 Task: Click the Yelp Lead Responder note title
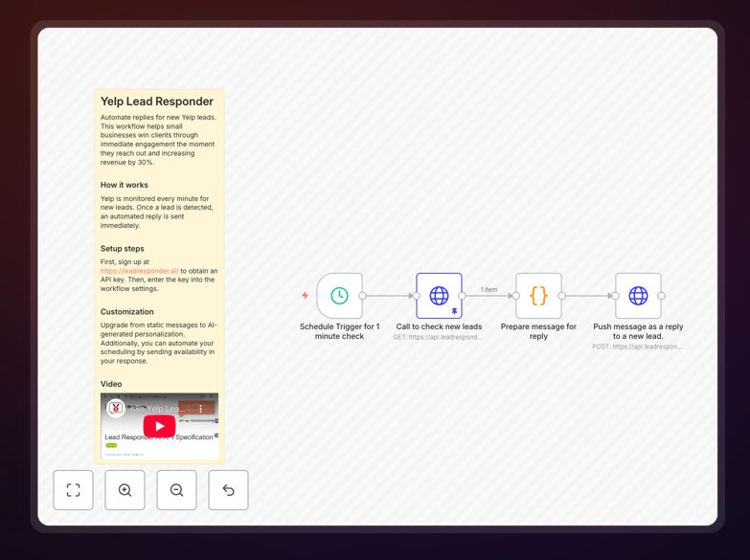tap(157, 101)
